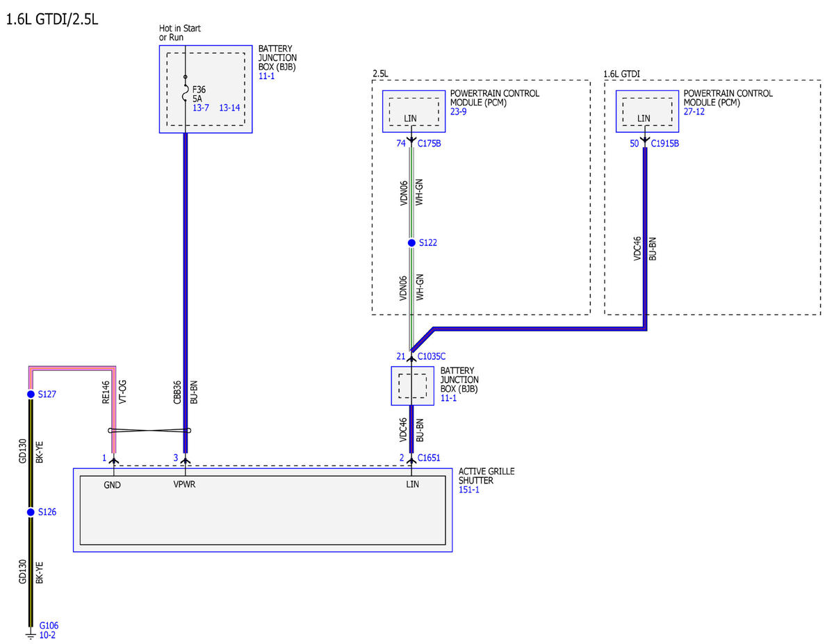Image resolution: width=834 pixels, height=644 pixels.
Task: Click connector label C1915B
Action: tap(665, 143)
